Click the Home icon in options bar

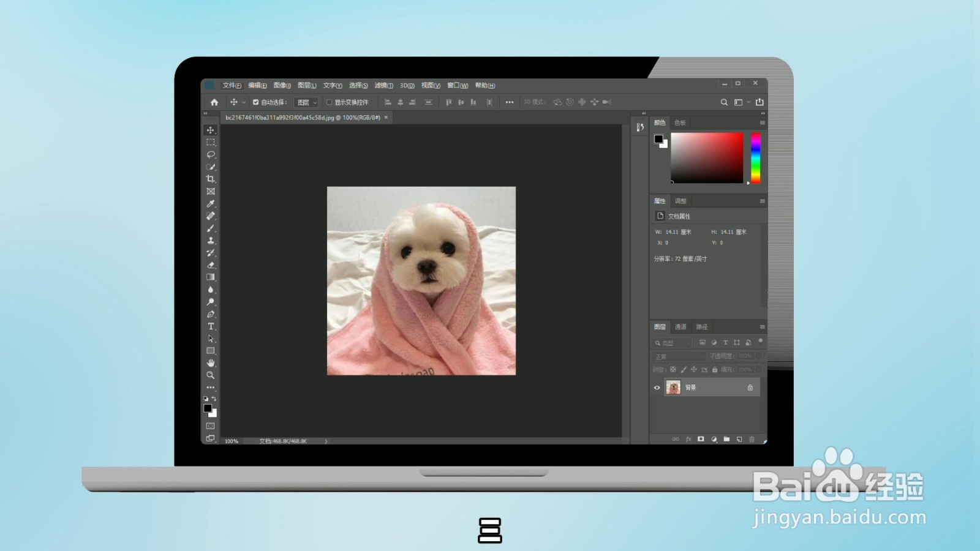(214, 102)
